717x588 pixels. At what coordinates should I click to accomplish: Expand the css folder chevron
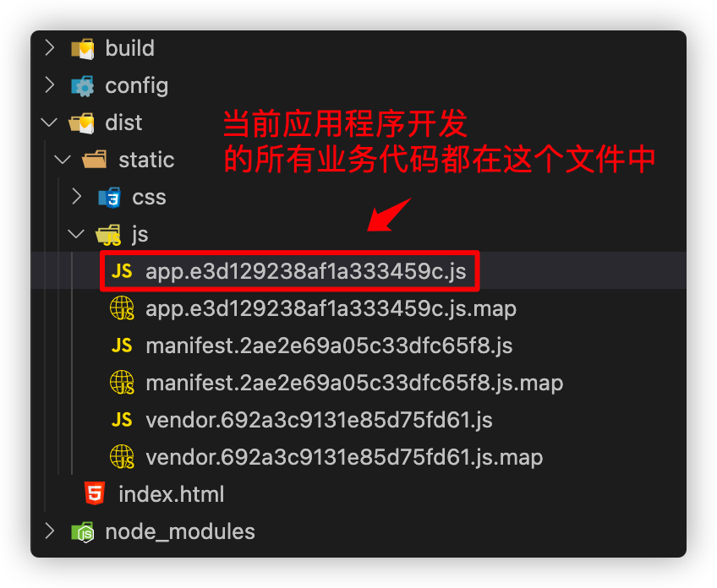tap(76, 197)
